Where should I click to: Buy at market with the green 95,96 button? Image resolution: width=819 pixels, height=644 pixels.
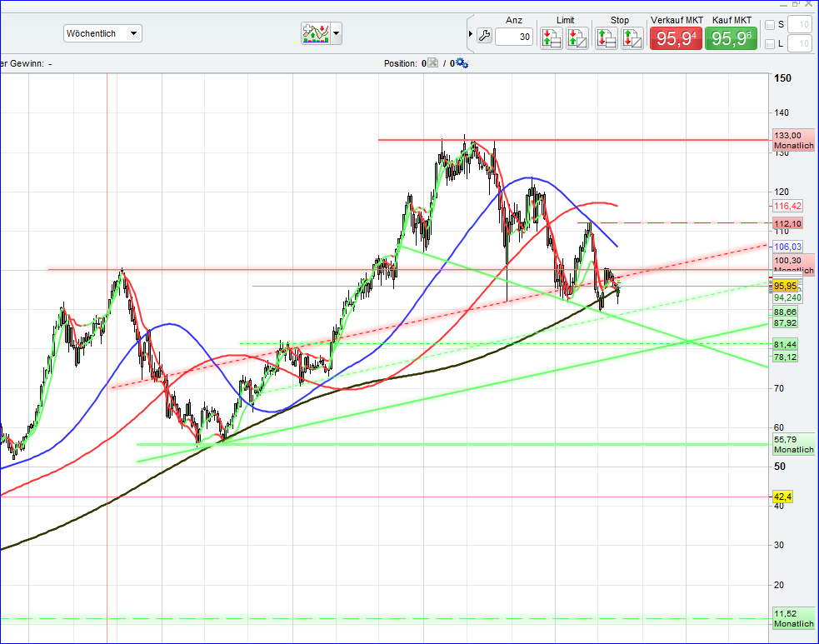pyautogui.click(x=732, y=38)
